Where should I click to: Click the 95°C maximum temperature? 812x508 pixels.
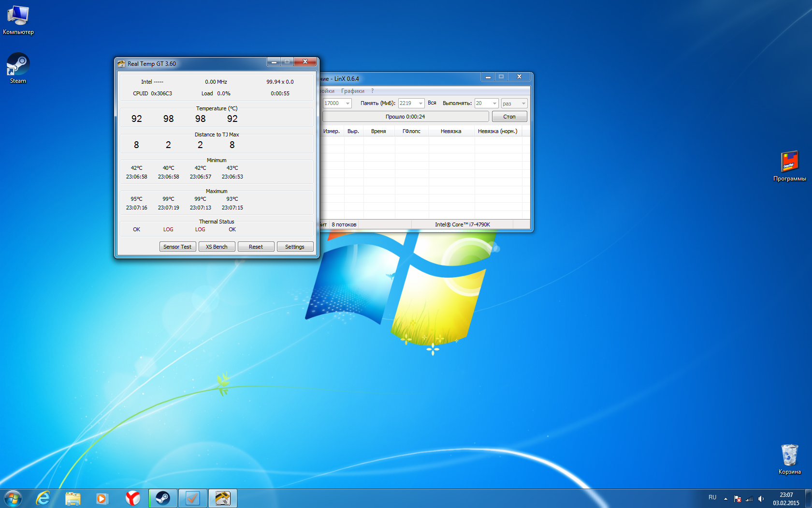[136, 199]
